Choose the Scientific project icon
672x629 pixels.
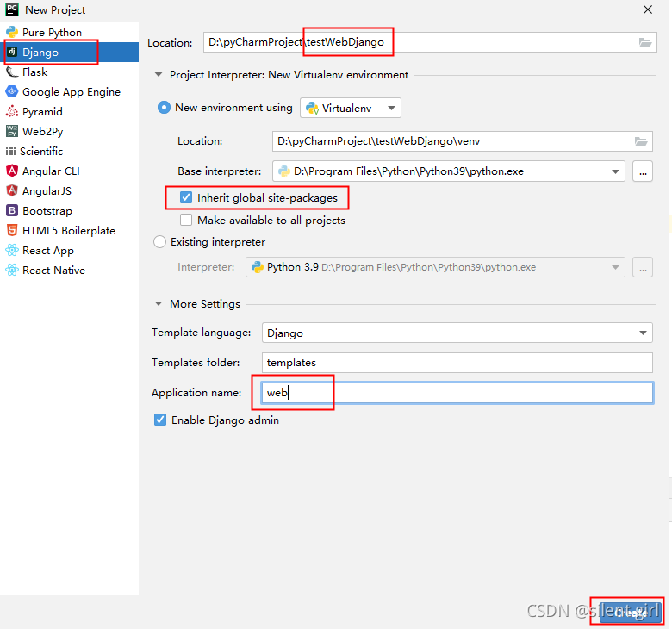point(10,152)
